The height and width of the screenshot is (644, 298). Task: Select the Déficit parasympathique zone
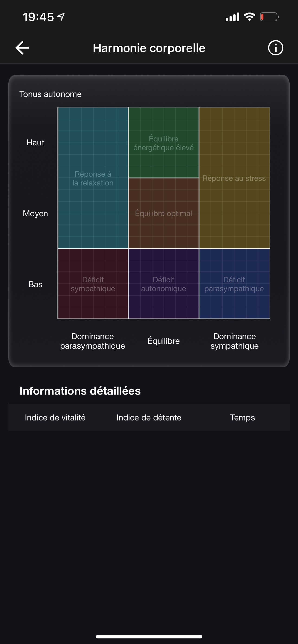tap(234, 284)
